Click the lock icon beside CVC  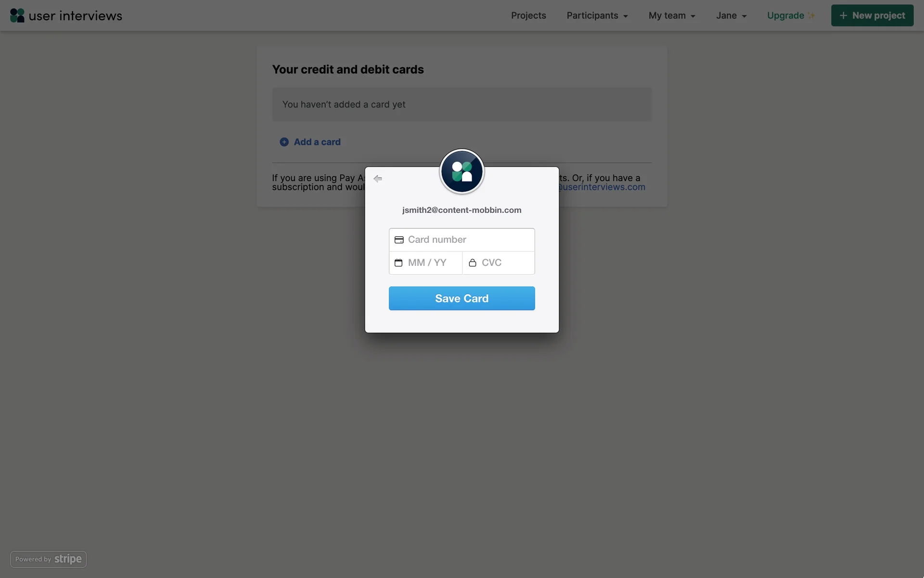click(473, 263)
